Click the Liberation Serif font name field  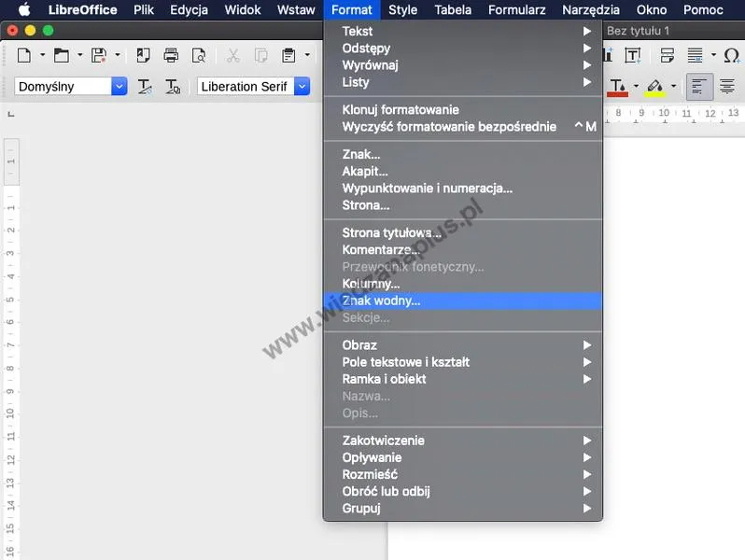[246, 87]
